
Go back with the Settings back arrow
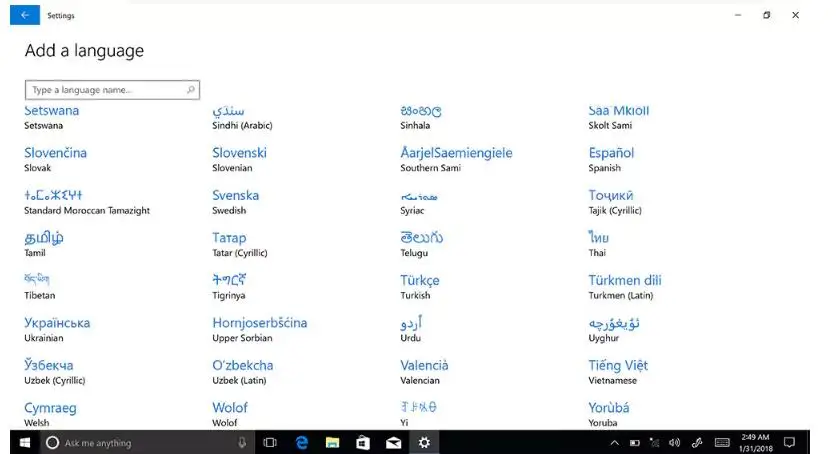[x=25, y=15]
